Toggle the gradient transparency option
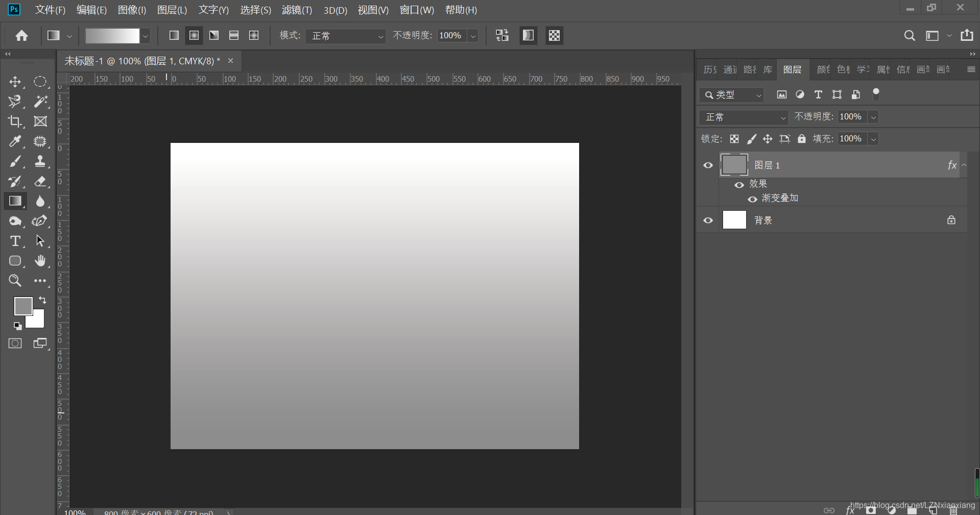This screenshot has height=515, width=980. click(x=554, y=35)
